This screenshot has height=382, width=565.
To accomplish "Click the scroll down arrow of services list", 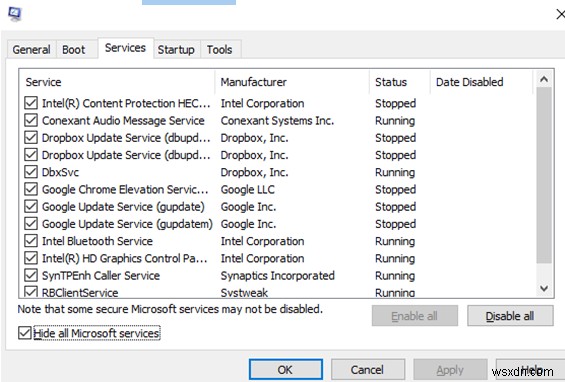I will [x=544, y=288].
